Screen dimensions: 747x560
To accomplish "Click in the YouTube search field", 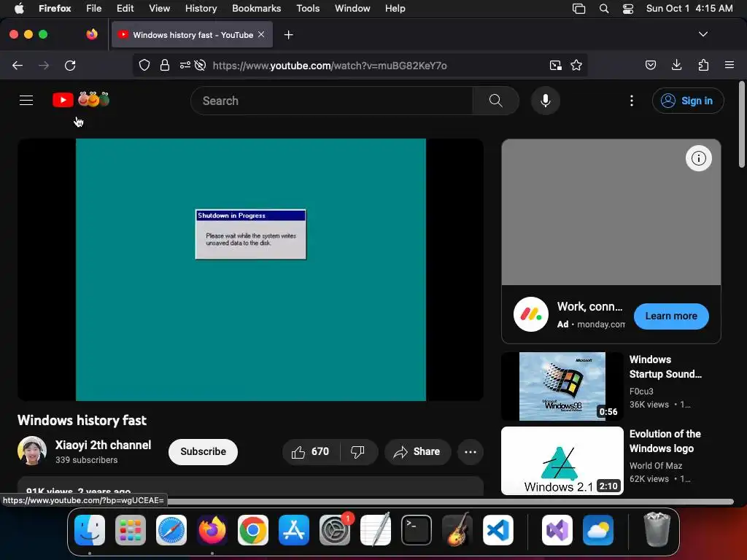I will 332,101.
